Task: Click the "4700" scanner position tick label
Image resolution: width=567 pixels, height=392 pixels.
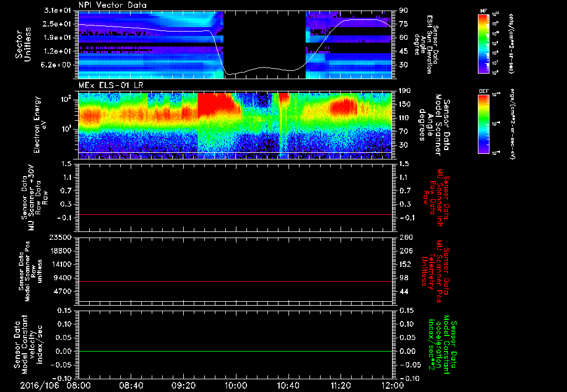Action: point(62,291)
